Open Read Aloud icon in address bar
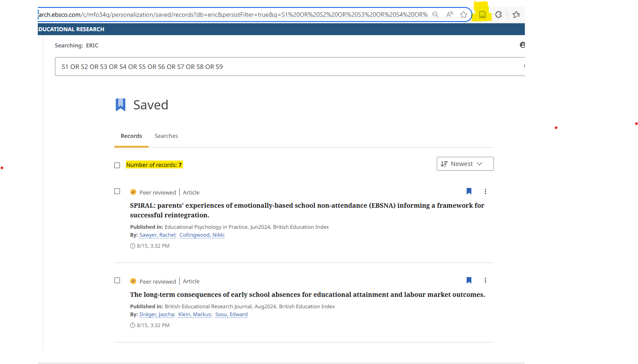Screen dimensions: 638x364 pos(449,14)
